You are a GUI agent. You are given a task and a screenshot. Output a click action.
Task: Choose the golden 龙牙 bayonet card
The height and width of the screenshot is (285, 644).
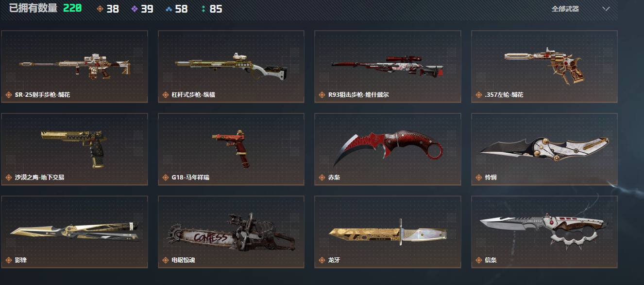coord(388,232)
